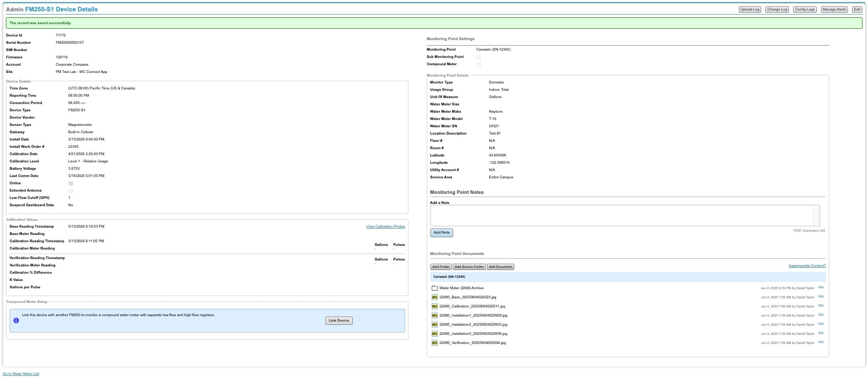This screenshot has width=868, height=380.
Task: Click the Longitude value -122.599316
Action: click(499, 163)
